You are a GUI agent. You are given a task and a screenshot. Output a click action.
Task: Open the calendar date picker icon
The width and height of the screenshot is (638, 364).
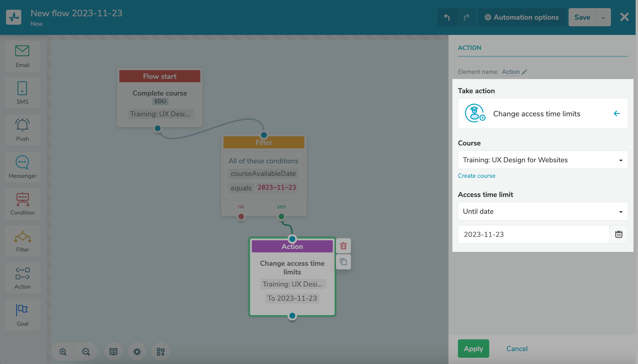point(619,234)
